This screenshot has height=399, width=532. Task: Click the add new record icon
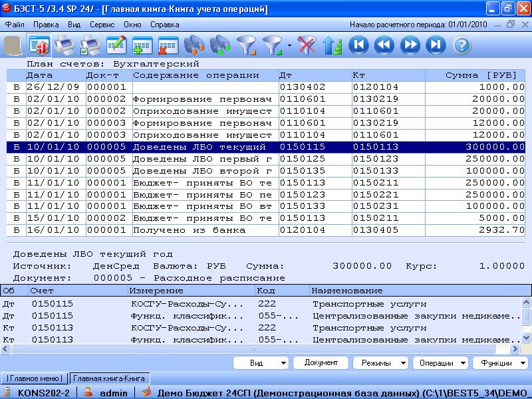(142, 45)
